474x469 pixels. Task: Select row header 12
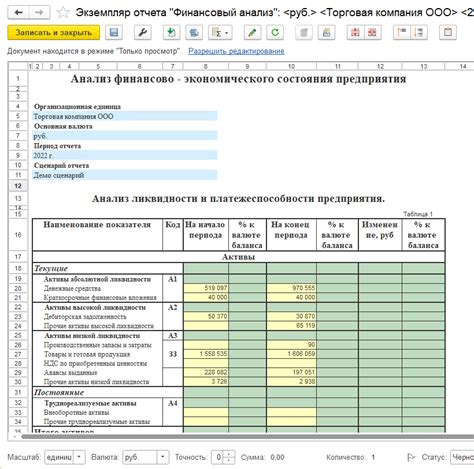coord(18,186)
